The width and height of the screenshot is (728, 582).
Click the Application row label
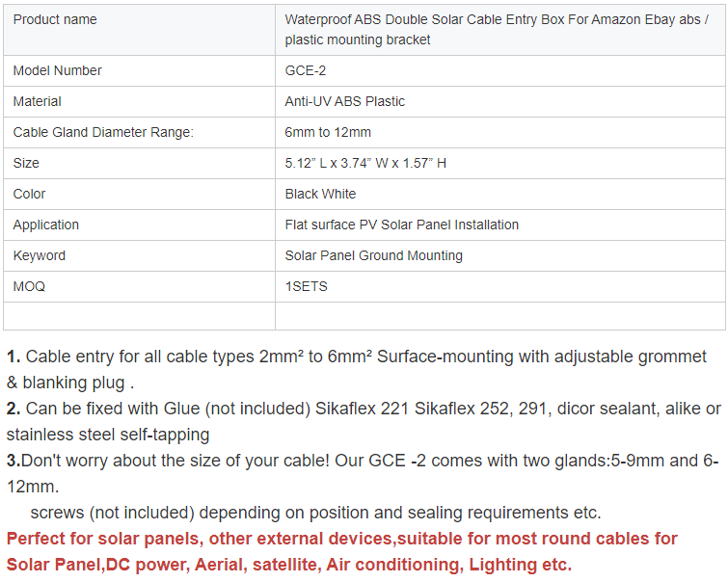coord(46,225)
